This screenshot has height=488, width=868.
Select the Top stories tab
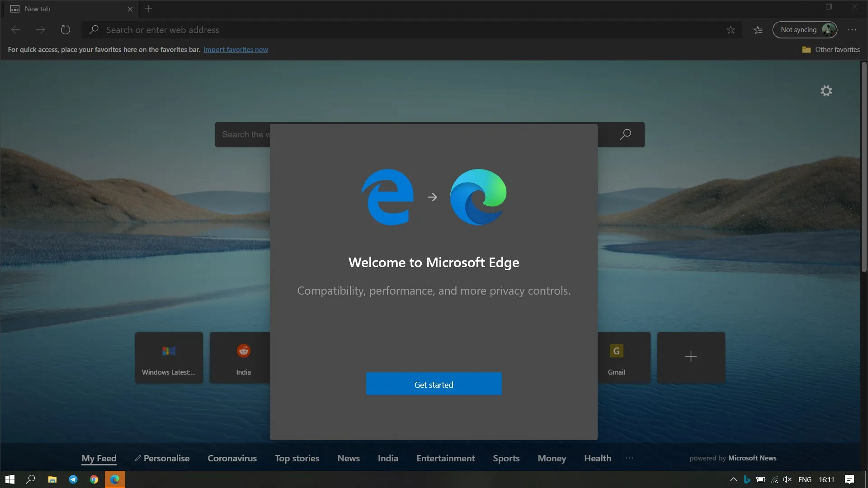click(297, 458)
